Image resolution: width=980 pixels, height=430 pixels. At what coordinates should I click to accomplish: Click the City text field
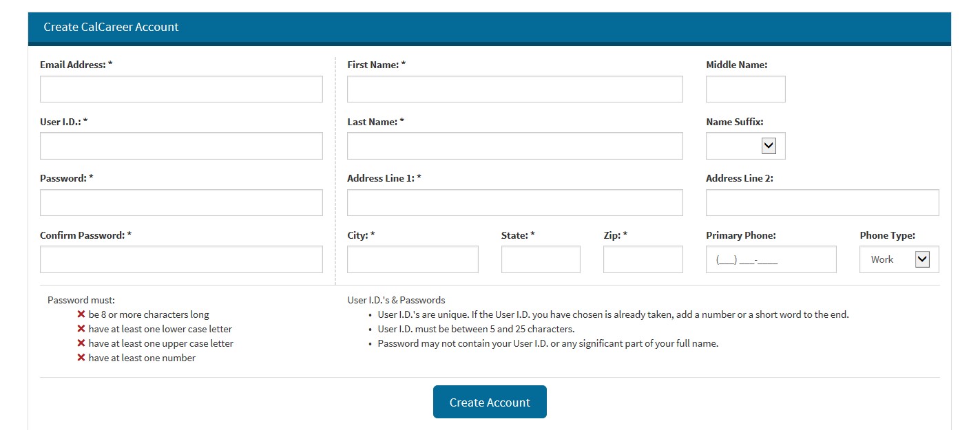pyautogui.click(x=413, y=259)
